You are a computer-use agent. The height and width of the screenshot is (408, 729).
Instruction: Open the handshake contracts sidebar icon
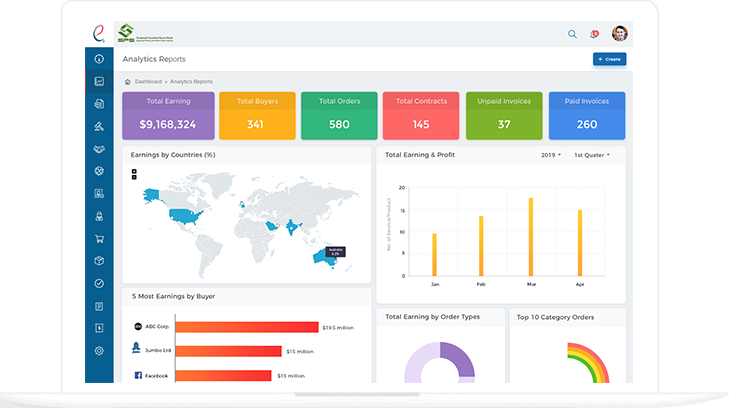(x=99, y=149)
